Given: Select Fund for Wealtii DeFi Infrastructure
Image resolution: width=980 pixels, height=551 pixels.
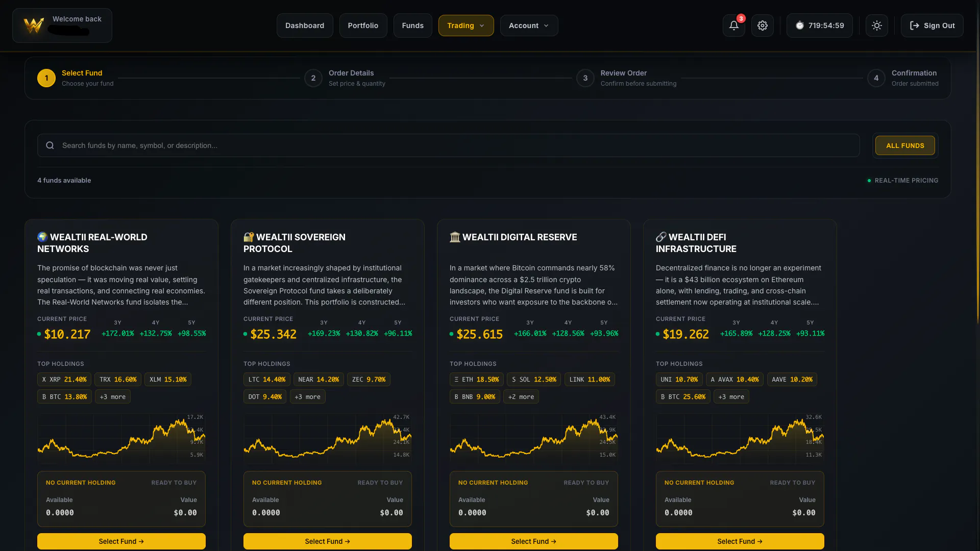Looking at the screenshot, I should [740, 541].
